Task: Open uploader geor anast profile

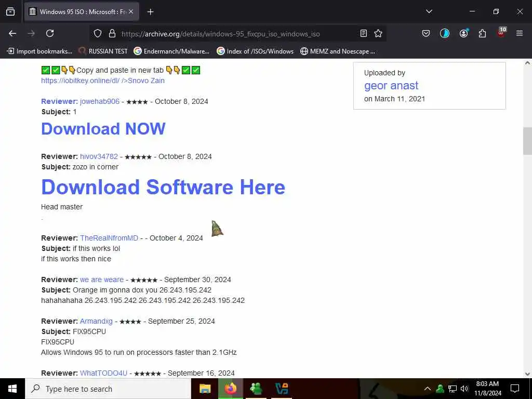Action: tap(391, 86)
